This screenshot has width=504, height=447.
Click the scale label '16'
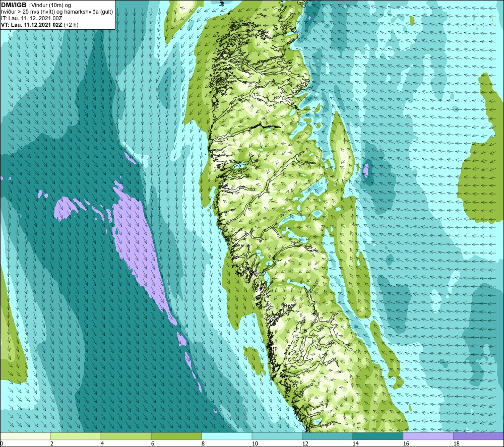click(406, 444)
